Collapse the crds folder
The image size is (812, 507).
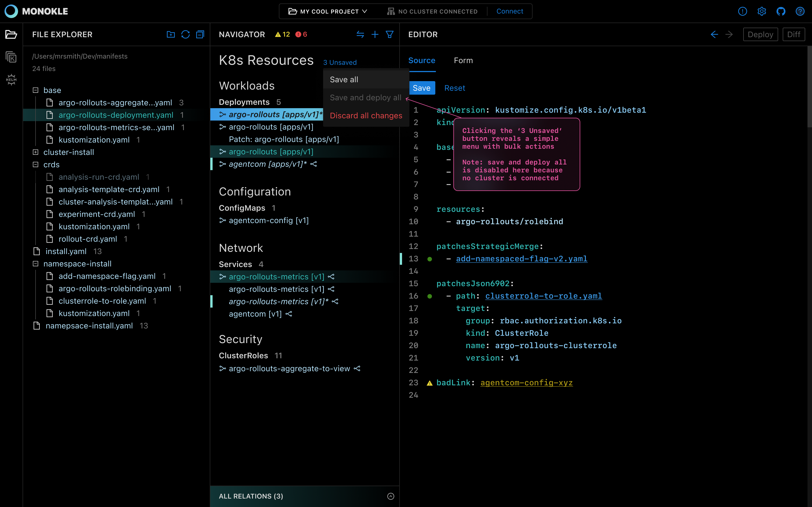pyautogui.click(x=36, y=164)
